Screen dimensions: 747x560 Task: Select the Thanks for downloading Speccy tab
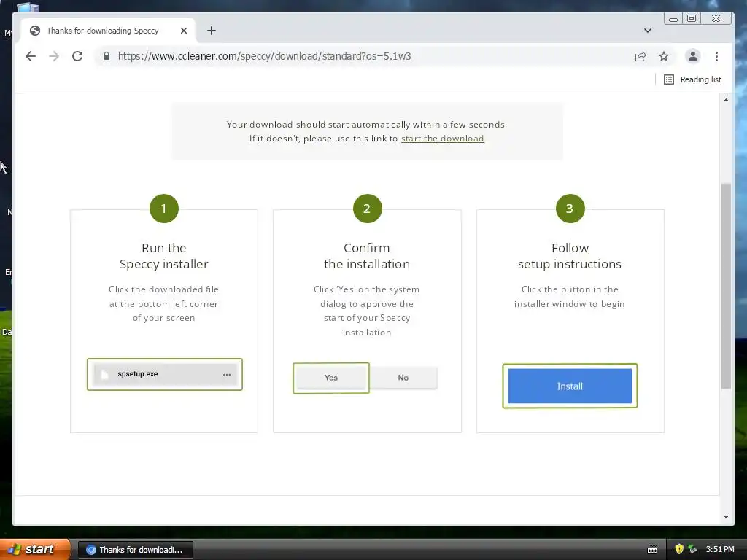click(109, 31)
